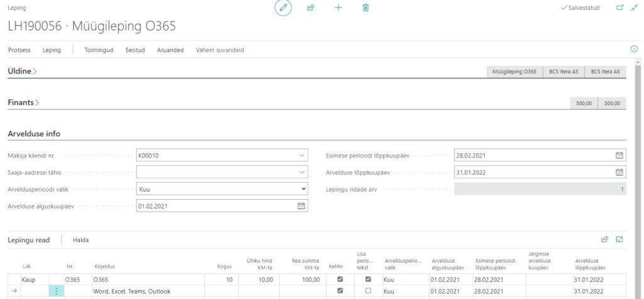Click Vähem suvandeid link
The height and width of the screenshot is (299, 644).
pos(219,50)
